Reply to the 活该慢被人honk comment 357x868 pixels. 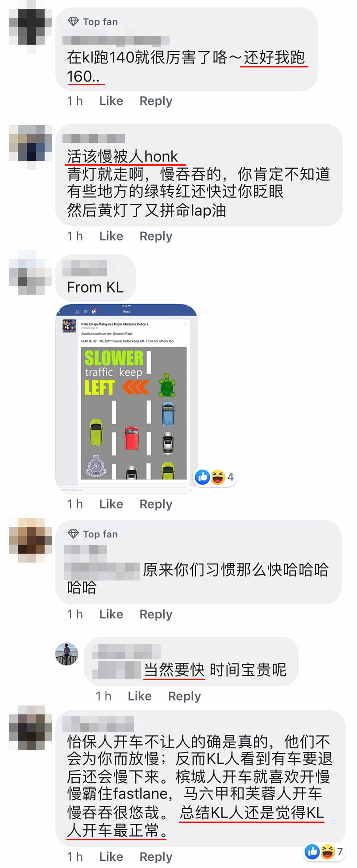[x=156, y=236]
